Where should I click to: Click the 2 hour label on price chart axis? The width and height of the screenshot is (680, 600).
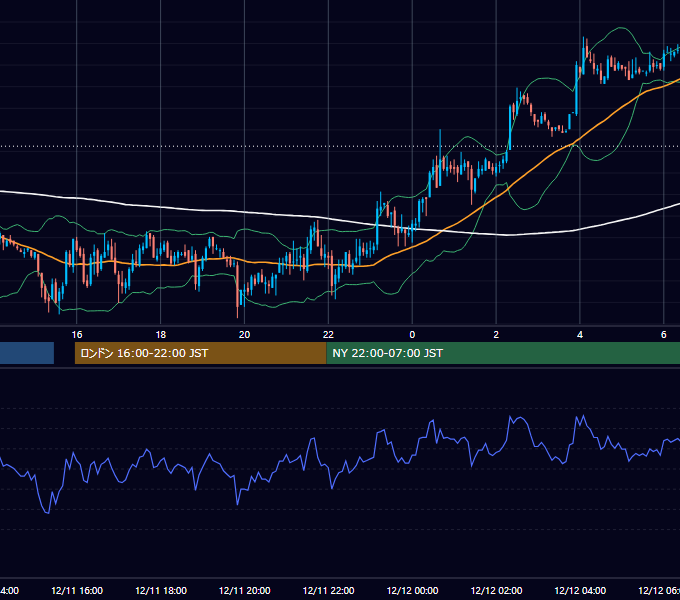pos(496,335)
